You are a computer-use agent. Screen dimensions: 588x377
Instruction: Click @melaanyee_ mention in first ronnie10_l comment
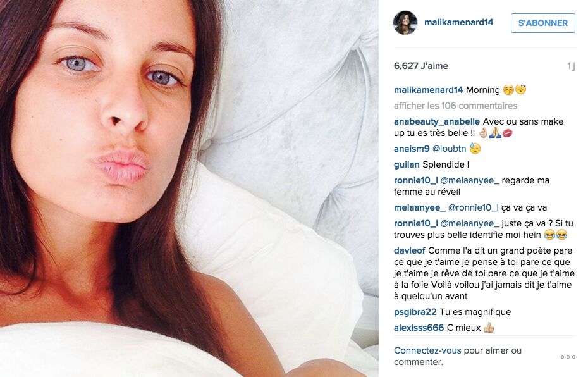470,180
